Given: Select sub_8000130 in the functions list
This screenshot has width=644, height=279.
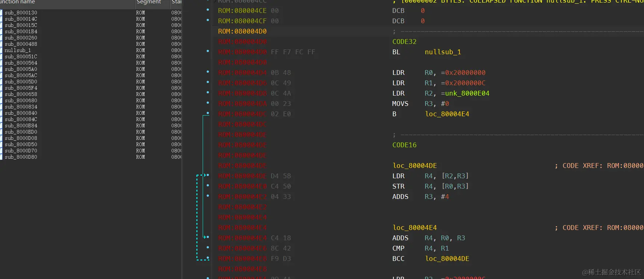Looking at the screenshot, I should [21, 13].
